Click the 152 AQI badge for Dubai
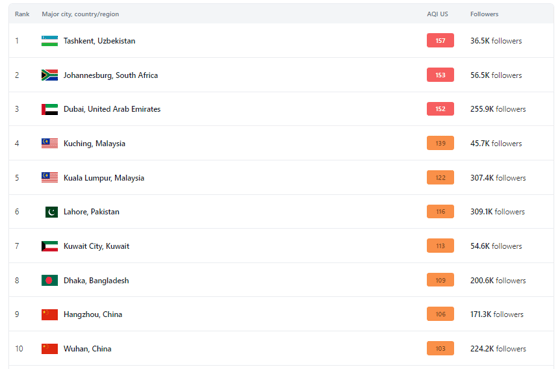This screenshot has height=369, width=560. point(440,109)
